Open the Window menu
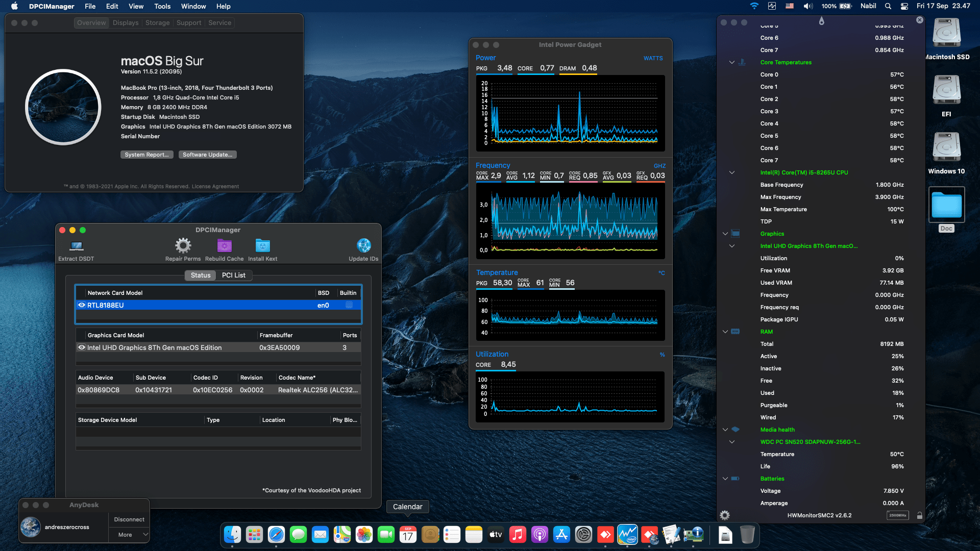This screenshot has height=551, width=980. pos(193,6)
